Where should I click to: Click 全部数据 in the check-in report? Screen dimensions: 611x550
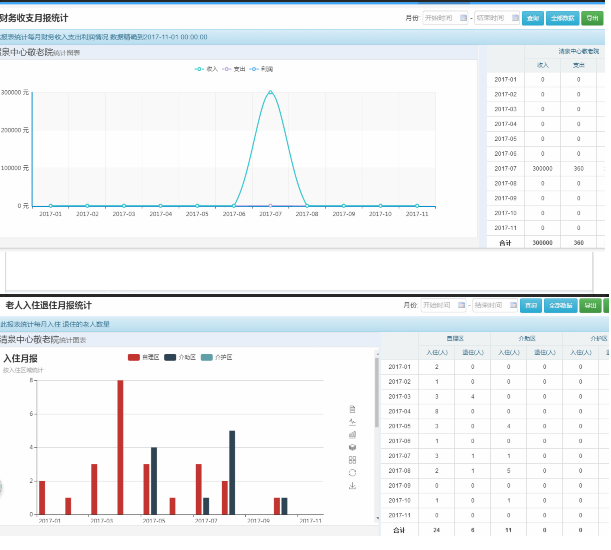(x=560, y=305)
